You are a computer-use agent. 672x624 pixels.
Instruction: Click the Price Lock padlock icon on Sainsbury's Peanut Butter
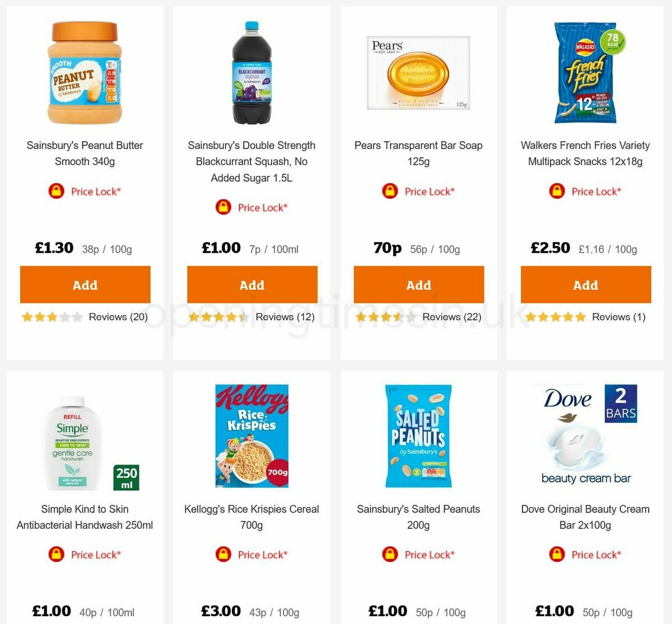click(58, 191)
